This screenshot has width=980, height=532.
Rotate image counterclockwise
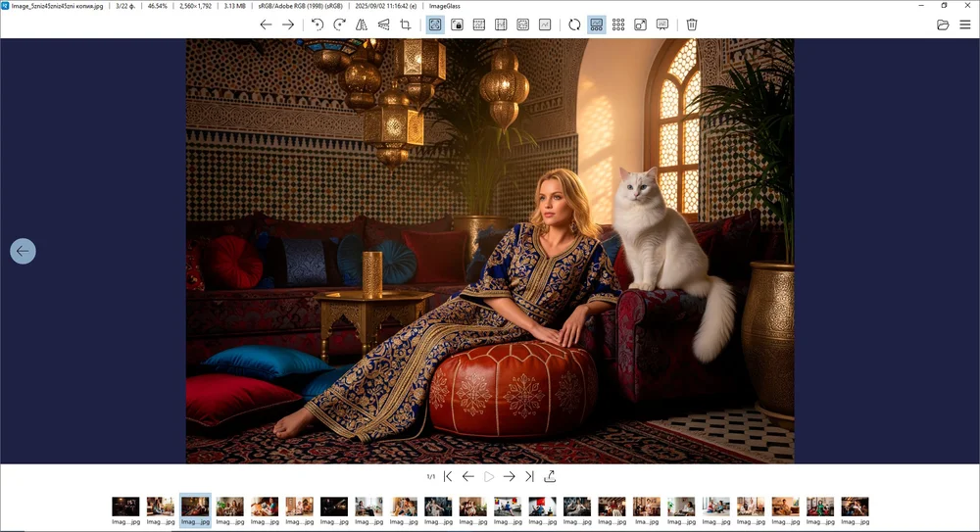317,24
